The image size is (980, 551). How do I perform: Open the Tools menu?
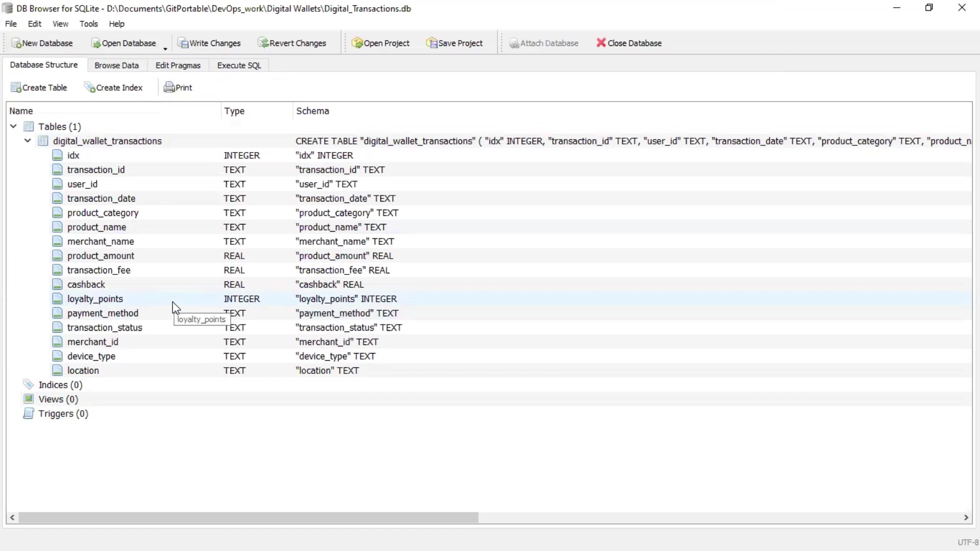[89, 23]
